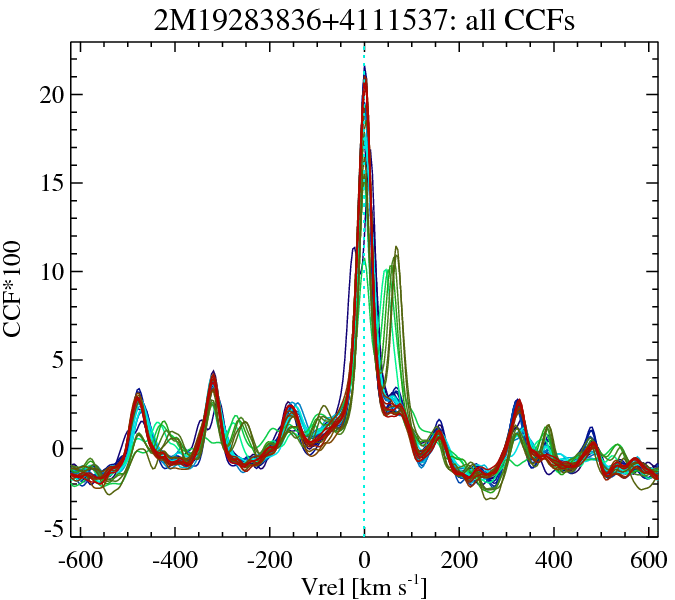The image size is (675, 600).
Task: Click the olive secondary peak right of center
Action: click(397, 248)
